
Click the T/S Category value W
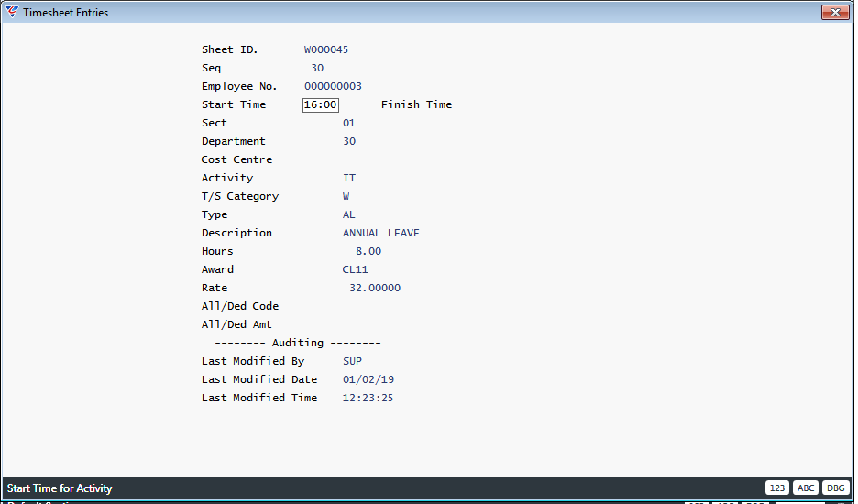pos(346,196)
